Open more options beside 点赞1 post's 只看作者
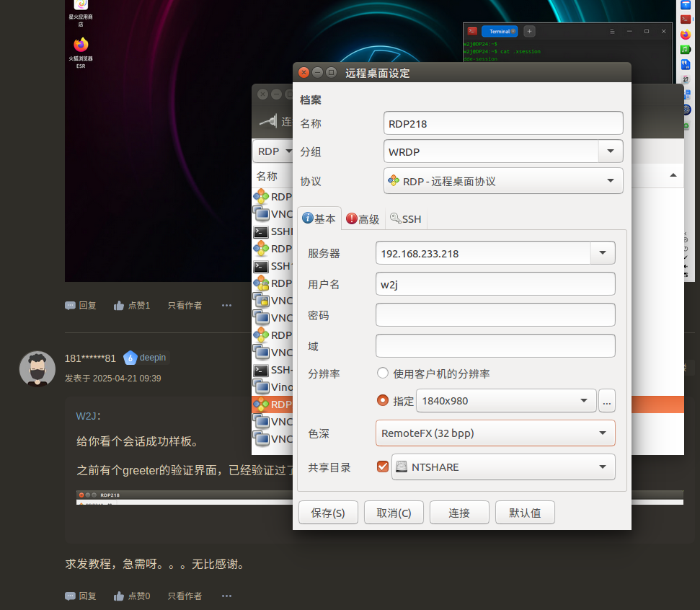 tap(227, 306)
